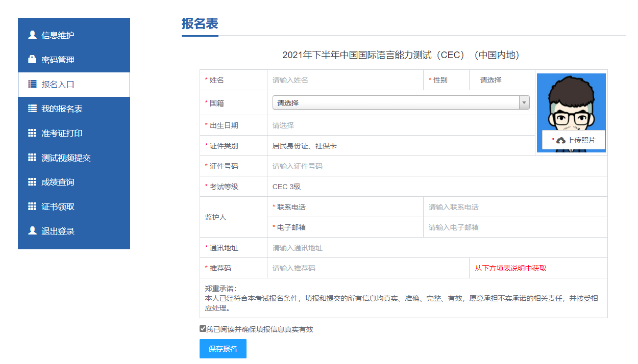The image size is (638, 364).
Task: Focus the 电子邮箱 input field
Action: click(516, 227)
